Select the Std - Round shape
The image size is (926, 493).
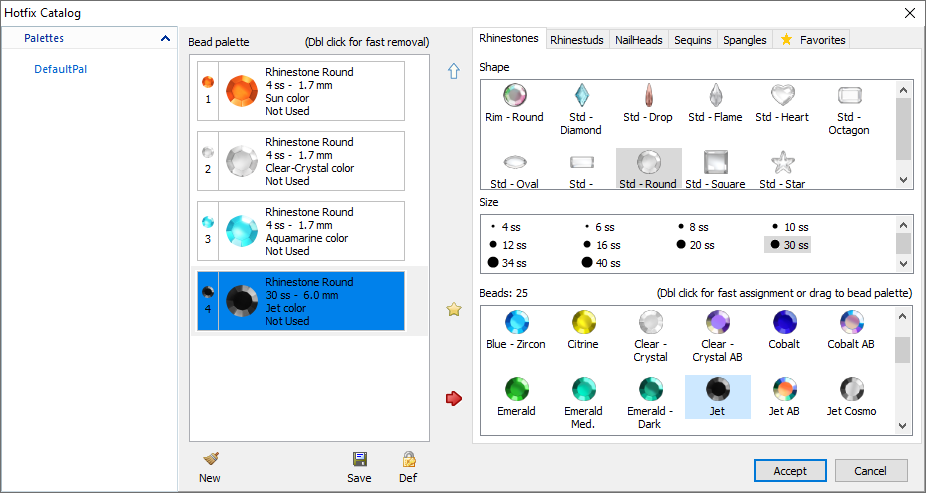pos(648,170)
